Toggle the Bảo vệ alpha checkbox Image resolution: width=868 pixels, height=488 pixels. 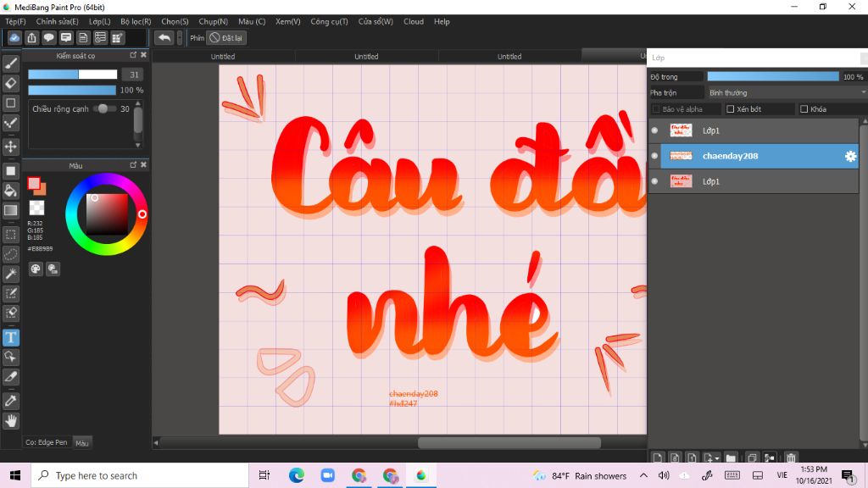coord(656,109)
